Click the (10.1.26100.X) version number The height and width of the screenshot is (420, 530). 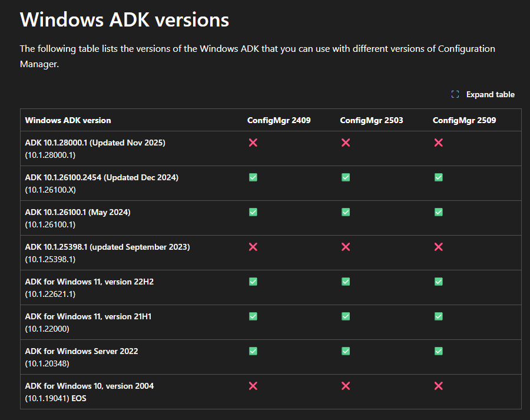pyautogui.click(x=51, y=190)
